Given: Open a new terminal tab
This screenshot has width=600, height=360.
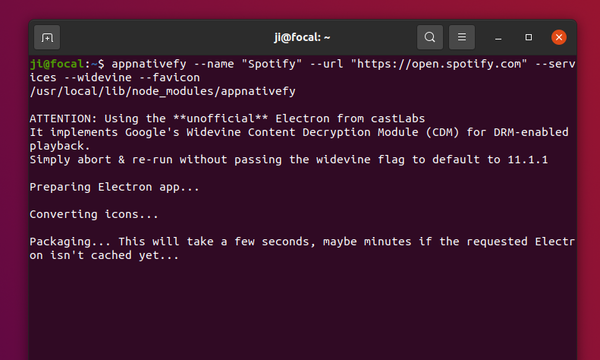Looking at the screenshot, I should pyautogui.click(x=47, y=37).
